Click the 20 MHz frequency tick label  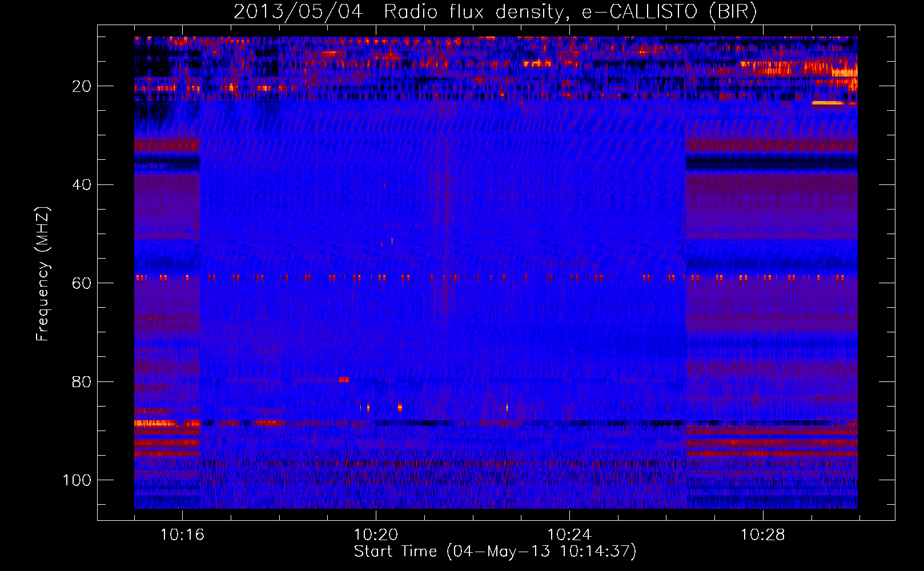[82, 86]
